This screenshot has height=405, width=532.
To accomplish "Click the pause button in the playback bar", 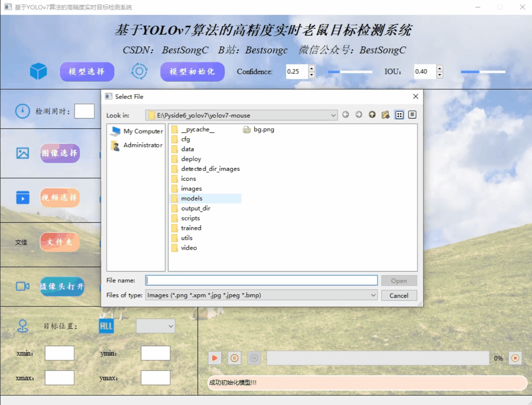I will [x=235, y=358].
